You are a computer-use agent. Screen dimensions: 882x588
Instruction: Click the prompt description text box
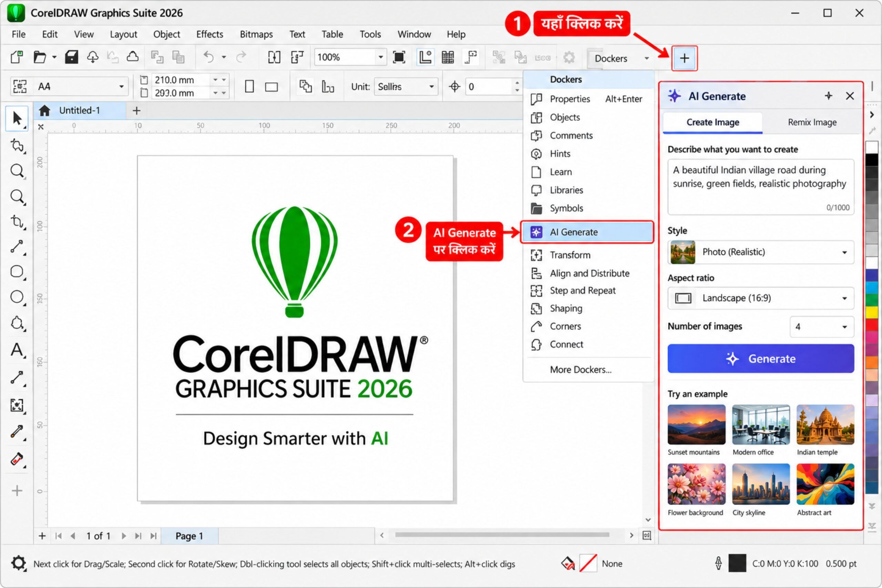(x=760, y=187)
